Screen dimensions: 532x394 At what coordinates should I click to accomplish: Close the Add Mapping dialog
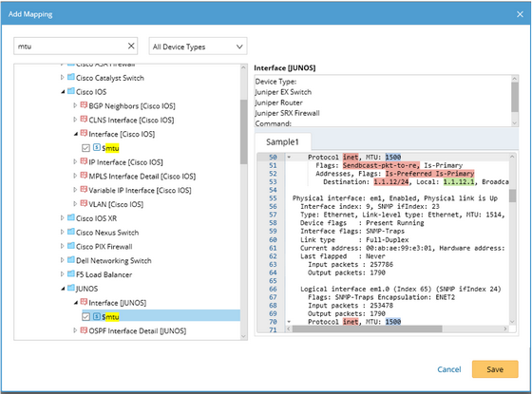click(520, 14)
